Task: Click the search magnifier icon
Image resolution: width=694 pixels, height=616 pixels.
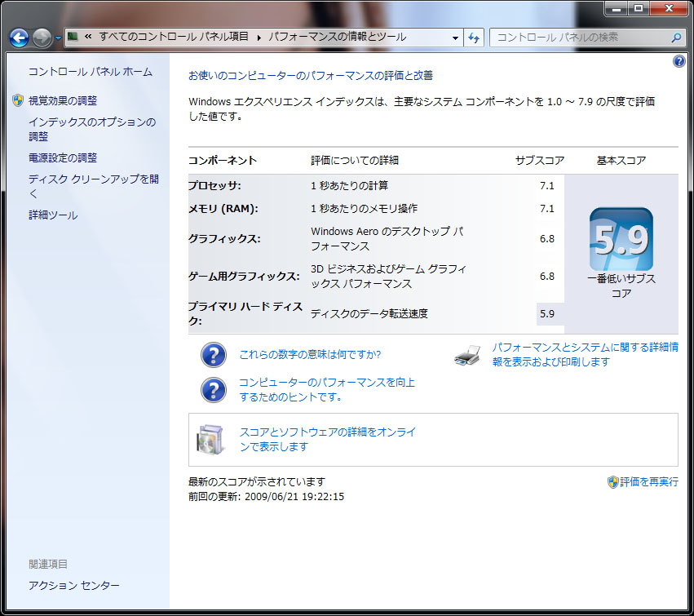Action: (675, 38)
